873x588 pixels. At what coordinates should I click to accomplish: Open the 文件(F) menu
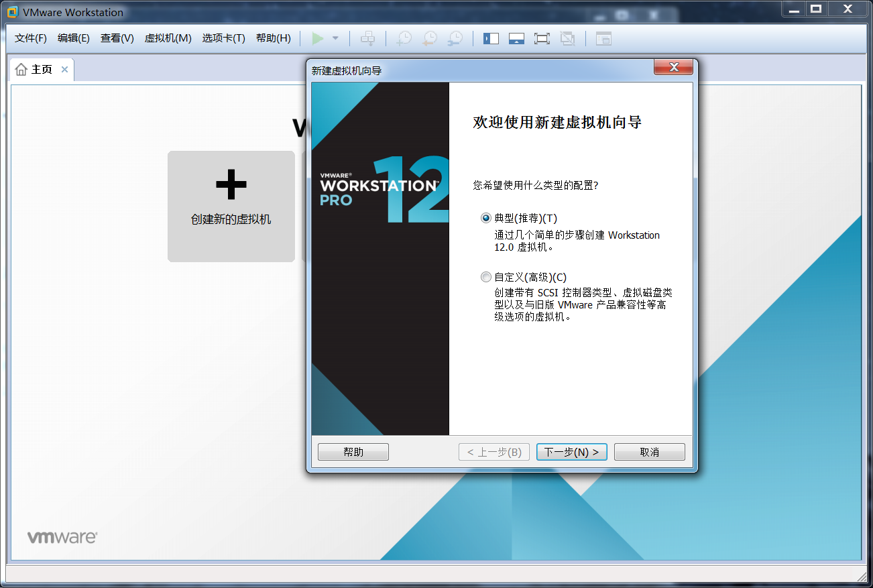coord(31,38)
